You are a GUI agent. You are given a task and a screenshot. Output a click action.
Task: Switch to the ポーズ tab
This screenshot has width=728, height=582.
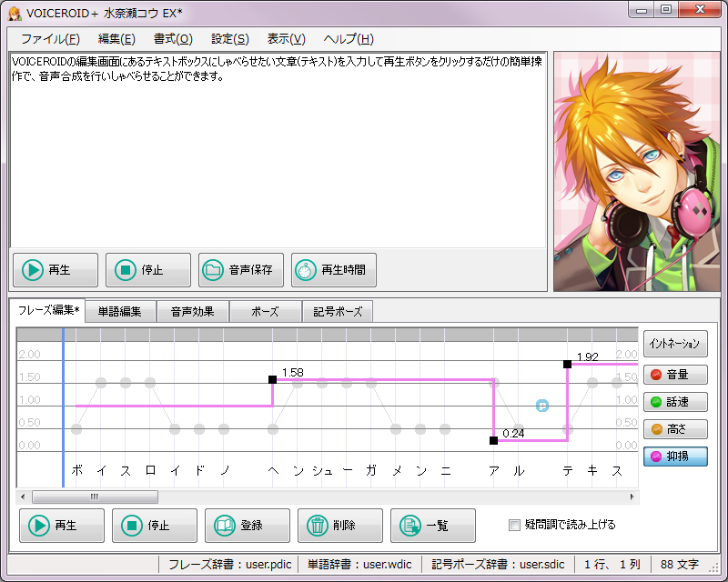(265, 311)
